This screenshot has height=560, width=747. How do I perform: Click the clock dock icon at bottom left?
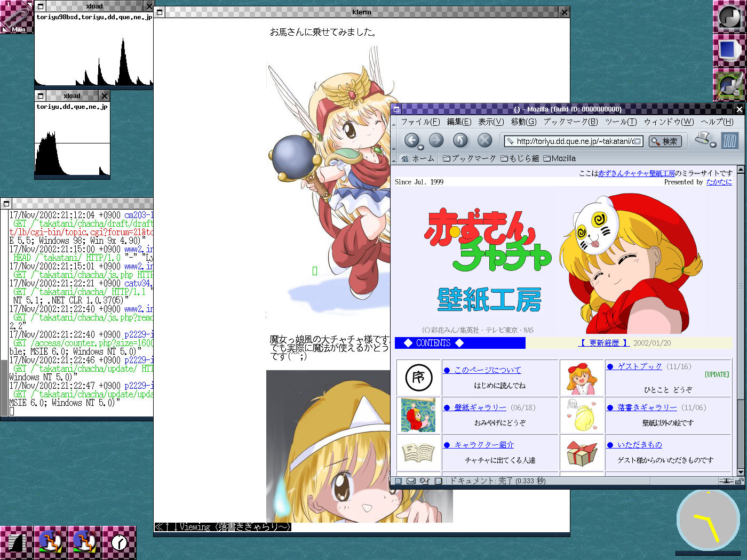[120, 543]
